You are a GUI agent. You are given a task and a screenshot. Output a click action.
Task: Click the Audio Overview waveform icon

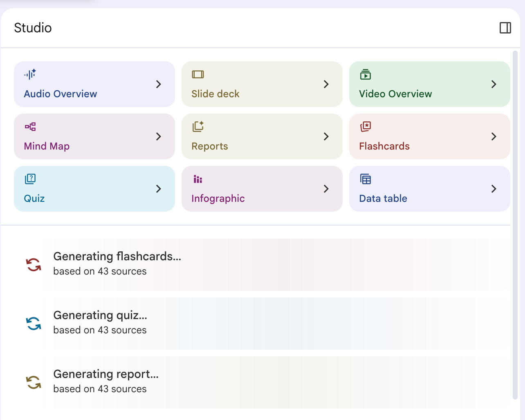tap(30, 74)
